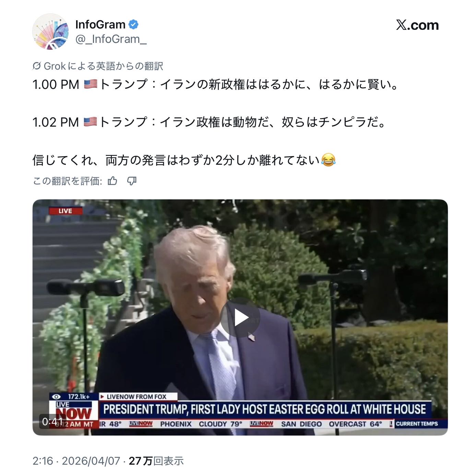Click the first translated tweet line at 1.00 PM

point(216,84)
